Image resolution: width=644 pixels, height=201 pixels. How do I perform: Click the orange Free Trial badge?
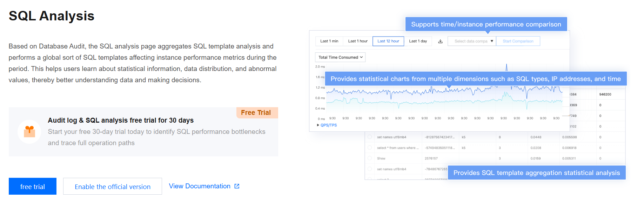(x=256, y=113)
